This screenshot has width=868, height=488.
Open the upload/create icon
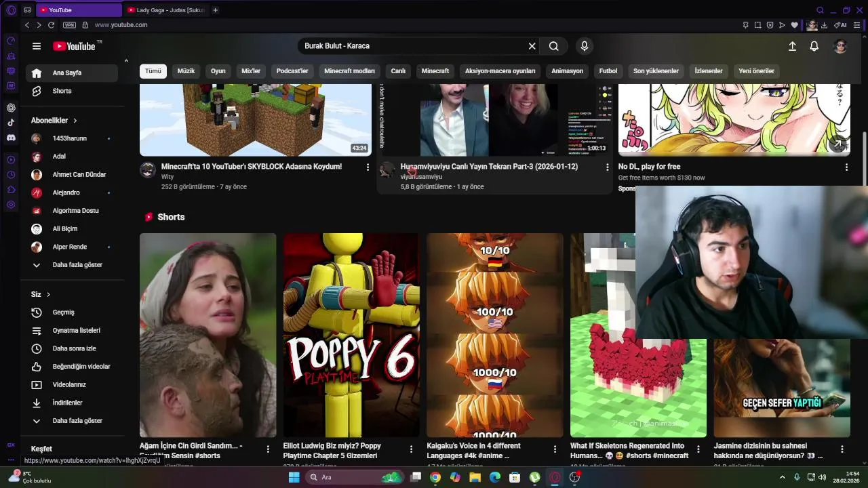[792, 46]
